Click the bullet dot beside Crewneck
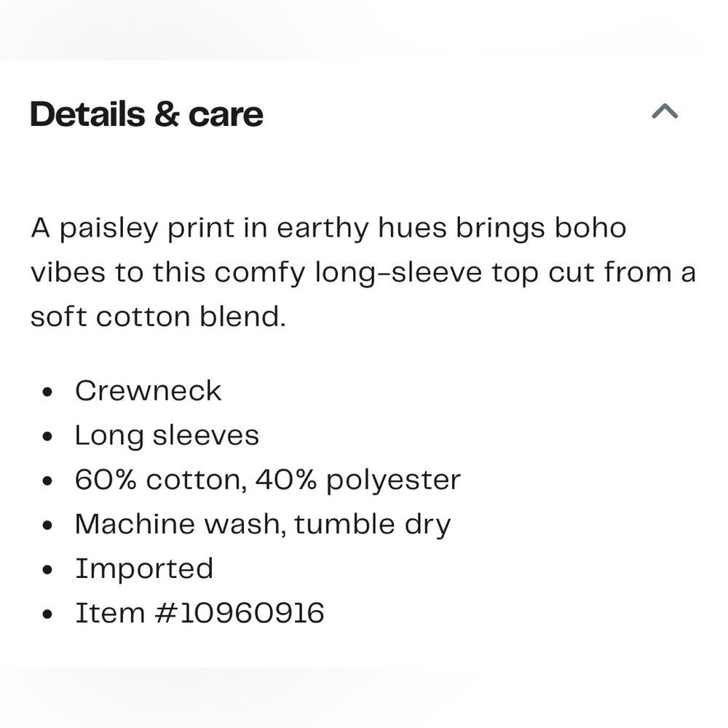728x728 pixels. 47,392
